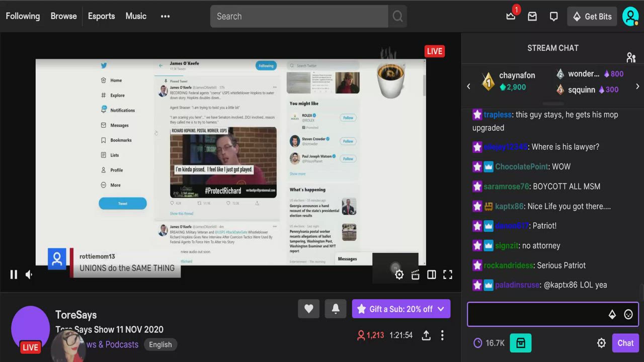644x362 pixels.
Task: Open video player settings gear
Action: click(399, 275)
